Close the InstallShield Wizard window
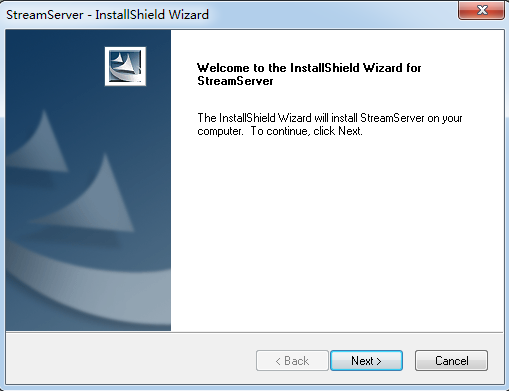509x391 pixels. (482, 10)
